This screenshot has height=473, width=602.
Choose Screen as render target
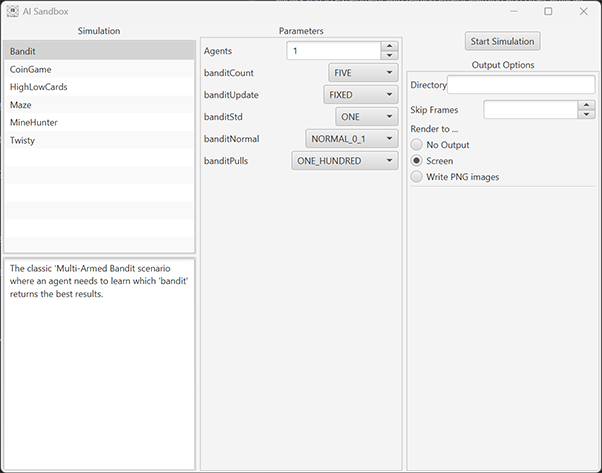(x=417, y=161)
